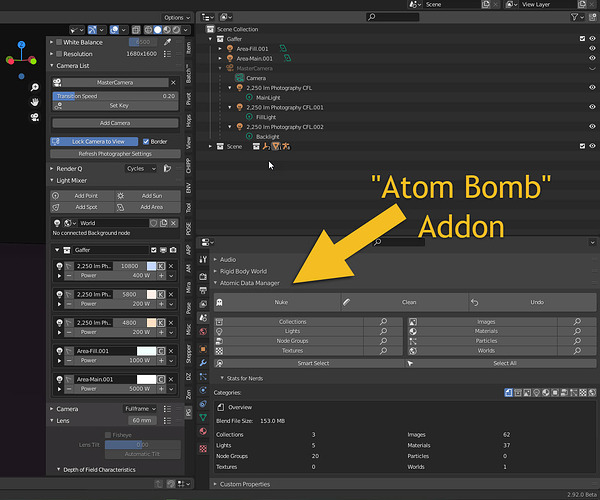600x500 pixels.
Task: Open the Particles properties tab
Action: coord(203,376)
